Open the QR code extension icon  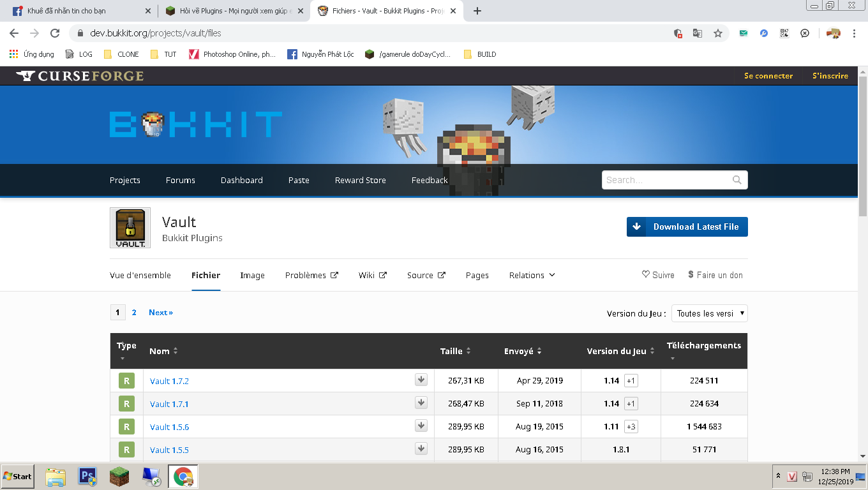pyautogui.click(x=784, y=33)
